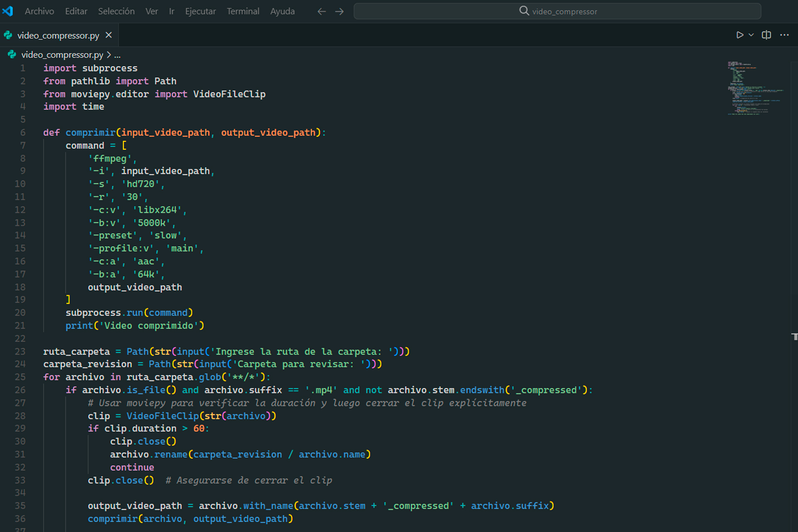Screen dimensions: 798x532
Task: Open the More Actions ellipsis menu
Action: [784, 35]
